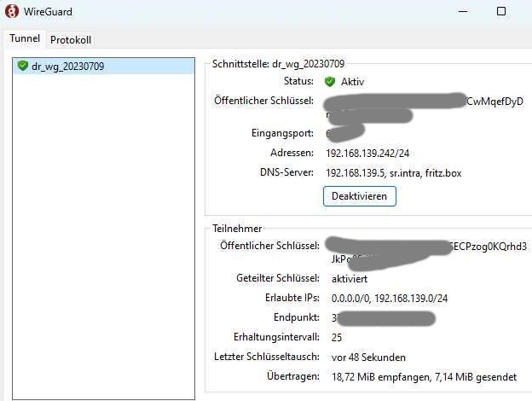Click the address 192.168.139.242/24
The image size is (532, 401).
(x=367, y=153)
